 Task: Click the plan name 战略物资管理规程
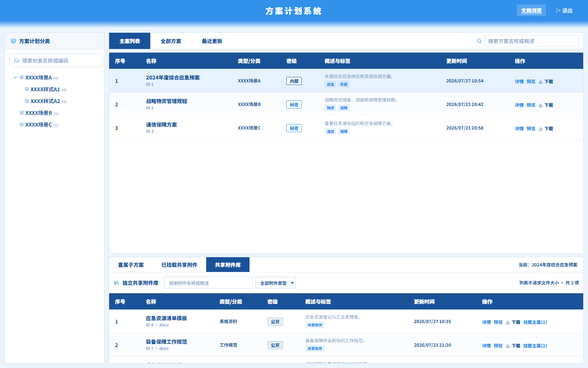166,101
